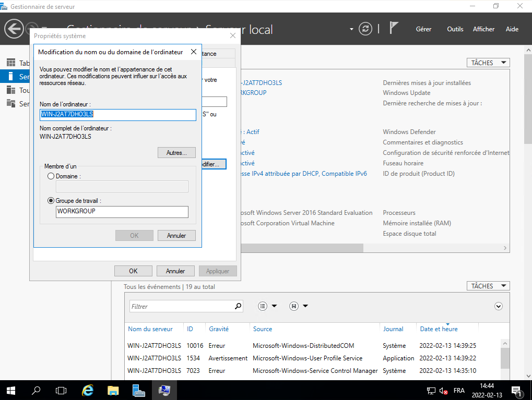Click the Groupe de travail WORKGROUP field
The image size is (532, 400).
tap(122, 211)
